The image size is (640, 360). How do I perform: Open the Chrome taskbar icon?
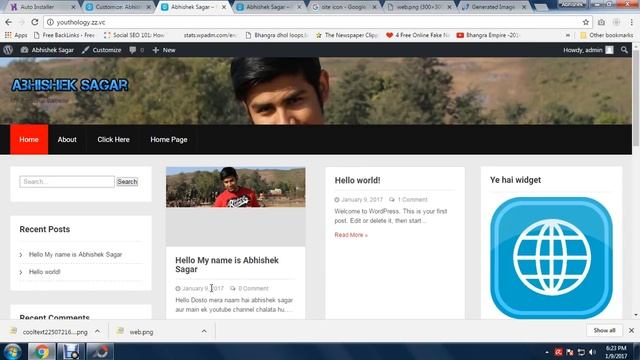41,351
